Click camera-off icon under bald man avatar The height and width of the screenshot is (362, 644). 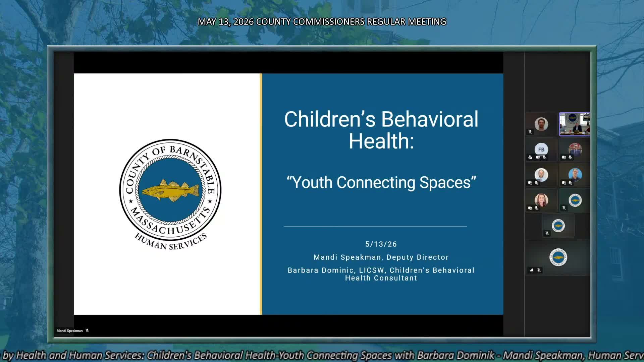530,183
